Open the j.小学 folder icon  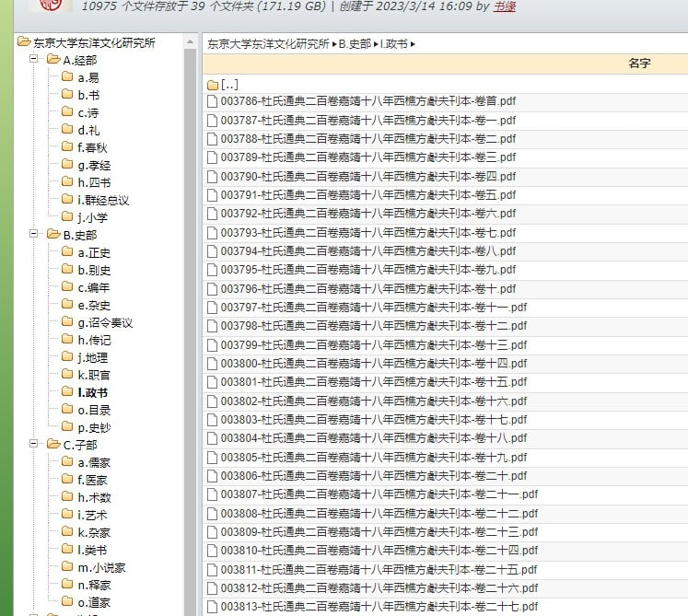point(67,216)
